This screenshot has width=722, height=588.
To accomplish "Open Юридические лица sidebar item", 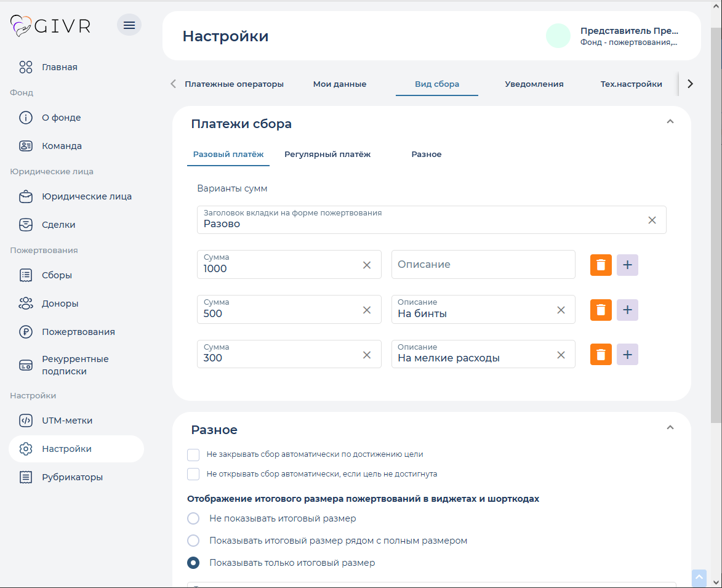I will (87, 196).
